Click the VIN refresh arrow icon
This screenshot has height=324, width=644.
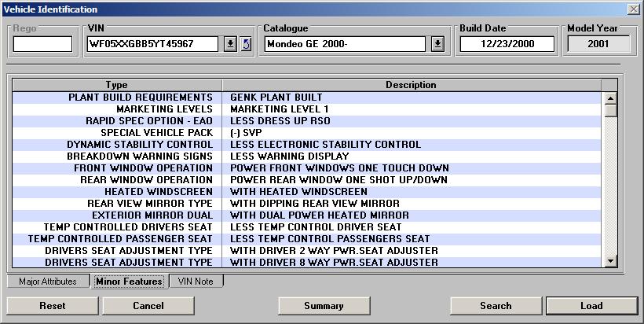pyautogui.click(x=246, y=44)
